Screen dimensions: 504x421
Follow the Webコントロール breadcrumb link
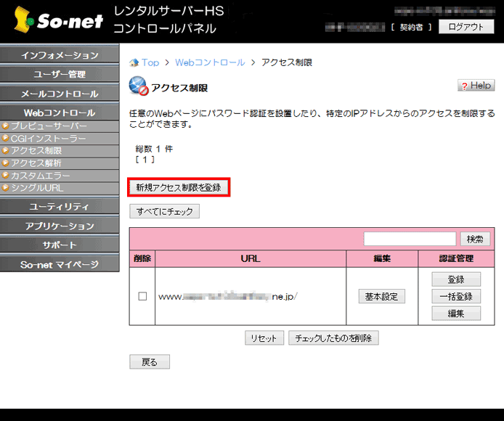pos(210,63)
